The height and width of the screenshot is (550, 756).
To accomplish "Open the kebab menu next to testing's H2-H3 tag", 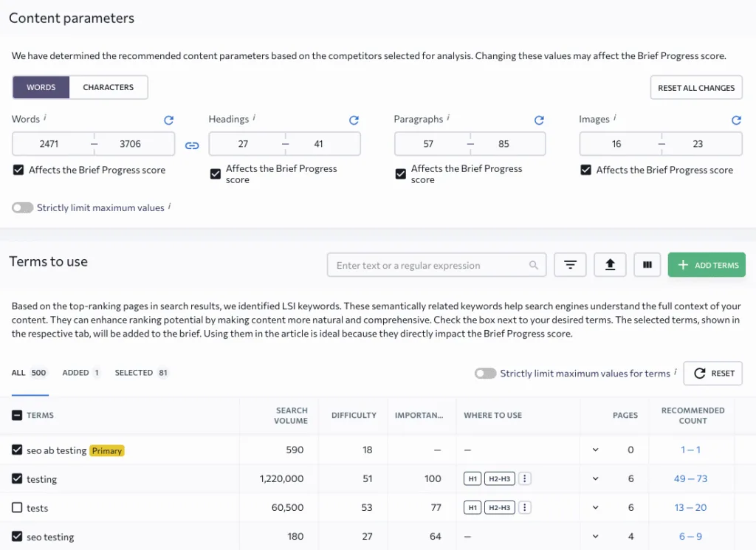I will pyautogui.click(x=525, y=478).
